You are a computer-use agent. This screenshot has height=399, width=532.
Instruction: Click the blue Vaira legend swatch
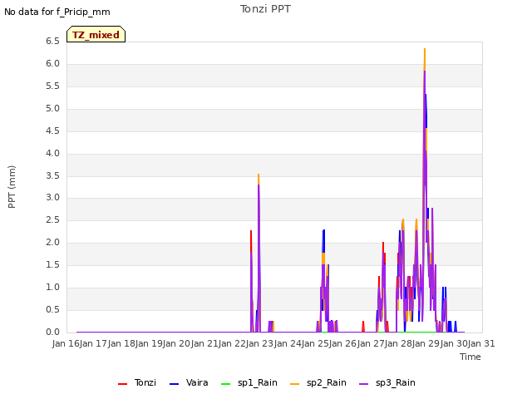pos(174,384)
